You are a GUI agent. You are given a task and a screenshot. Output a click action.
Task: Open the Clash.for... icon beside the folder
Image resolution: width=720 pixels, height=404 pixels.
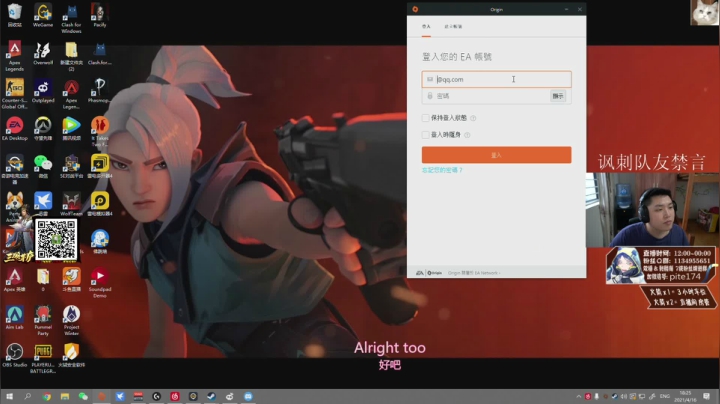point(100,53)
